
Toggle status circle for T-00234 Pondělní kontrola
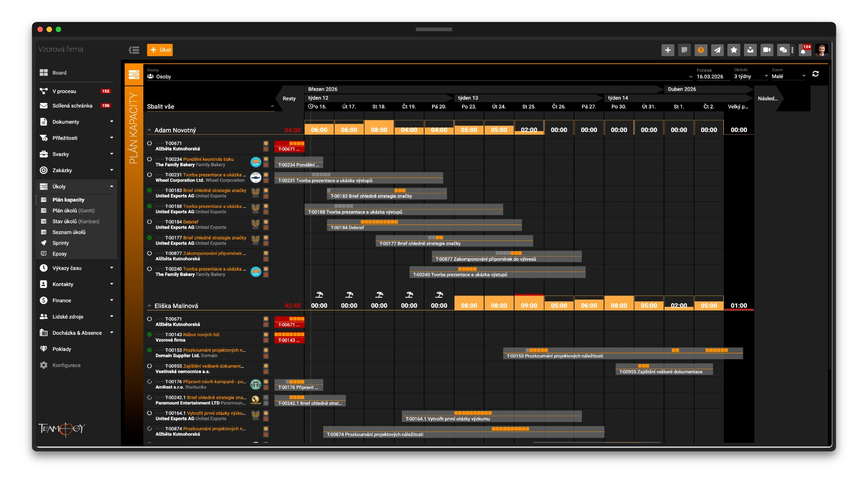pos(150,159)
